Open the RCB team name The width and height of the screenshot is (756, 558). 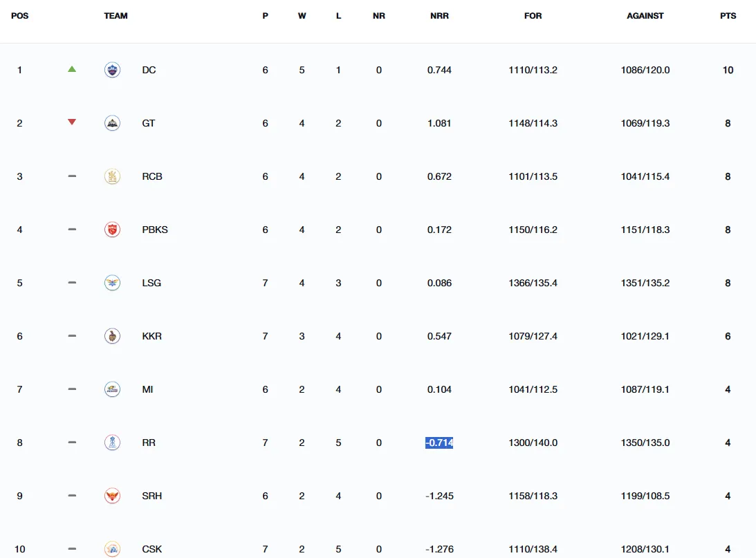tap(152, 176)
